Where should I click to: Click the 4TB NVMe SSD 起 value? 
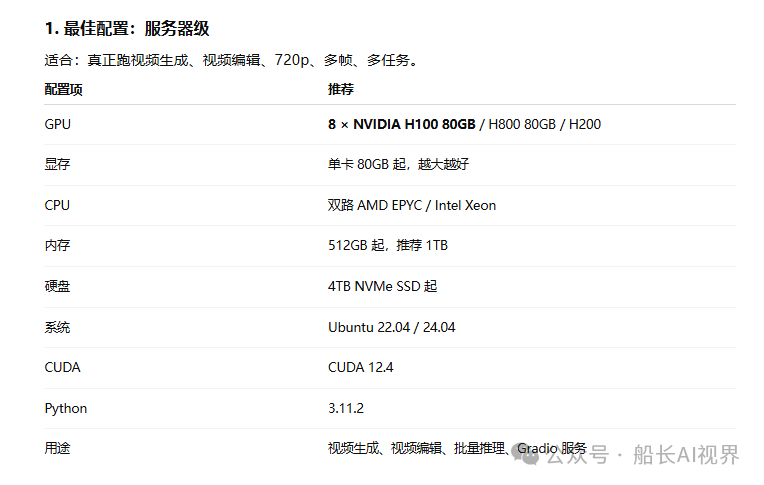coord(382,286)
